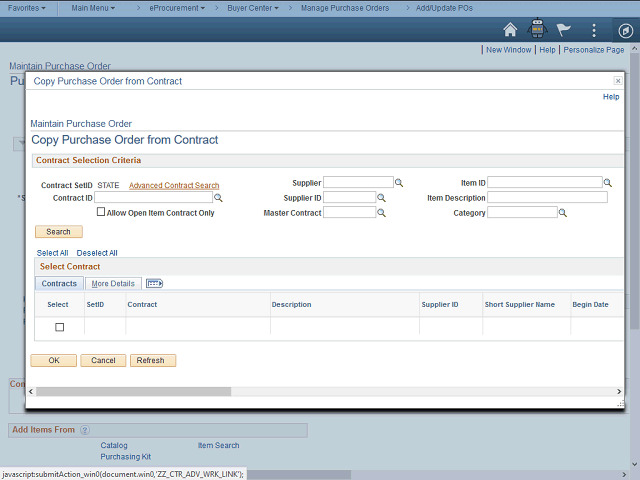640x480 pixels.
Task: Open the vertical dots actions menu
Action: (x=594, y=29)
